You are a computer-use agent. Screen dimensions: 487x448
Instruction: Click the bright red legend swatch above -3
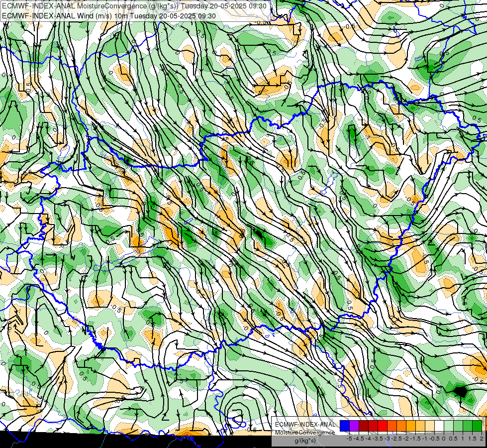point(383,426)
